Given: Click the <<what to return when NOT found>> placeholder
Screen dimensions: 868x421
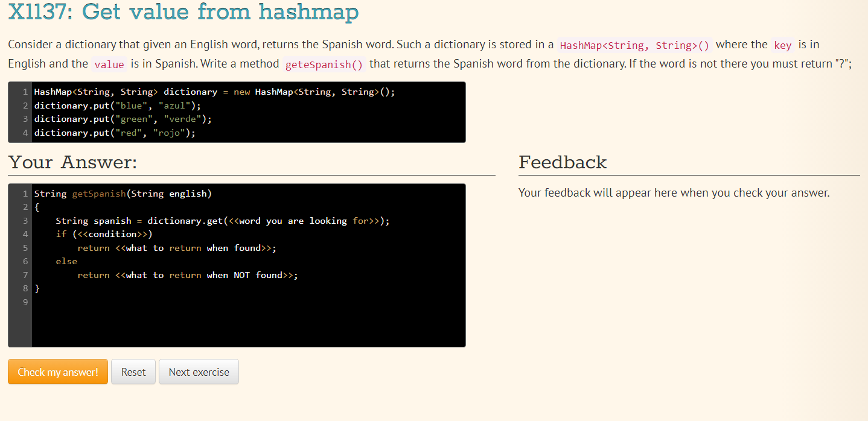Looking at the screenshot, I should point(205,275).
